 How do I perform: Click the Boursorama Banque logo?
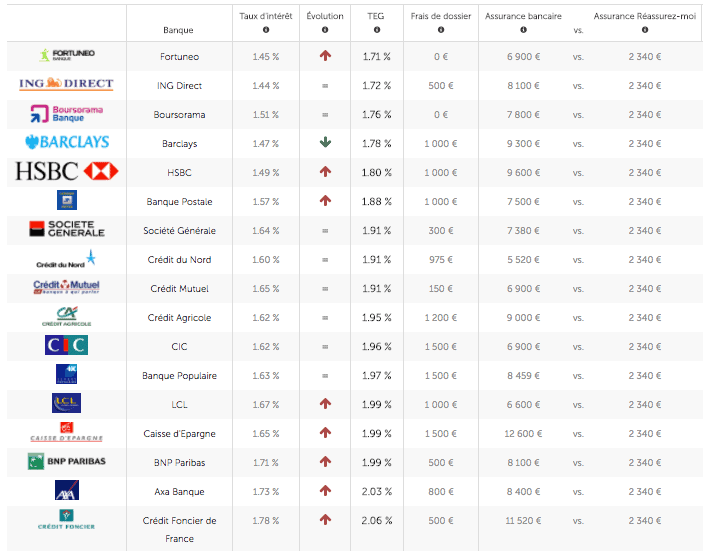coord(66,113)
